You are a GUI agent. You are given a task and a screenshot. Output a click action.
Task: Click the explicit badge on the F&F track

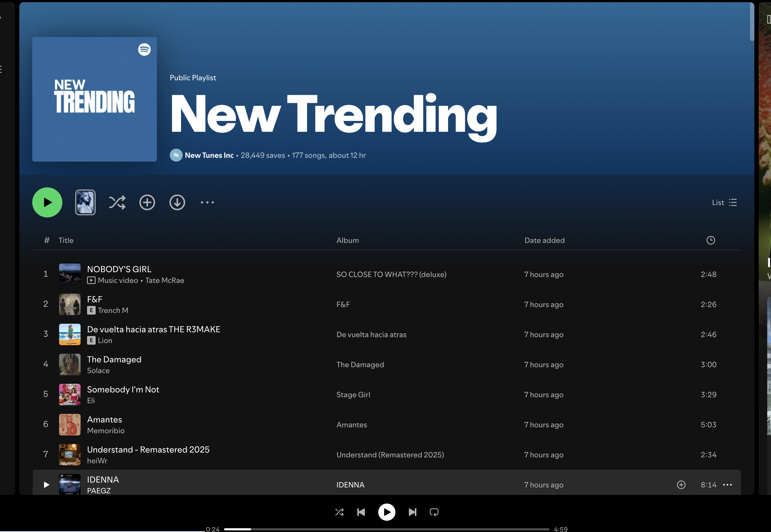point(91,310)
